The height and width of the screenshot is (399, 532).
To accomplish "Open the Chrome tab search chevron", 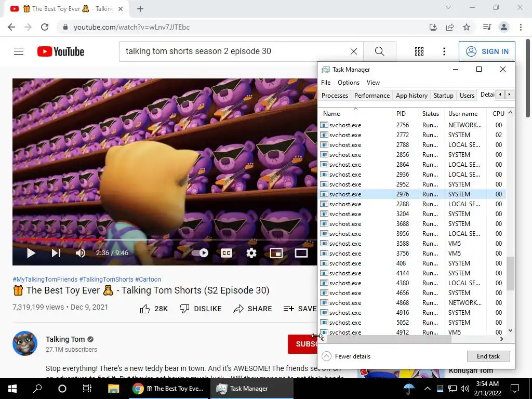I will tap(448, 7).
